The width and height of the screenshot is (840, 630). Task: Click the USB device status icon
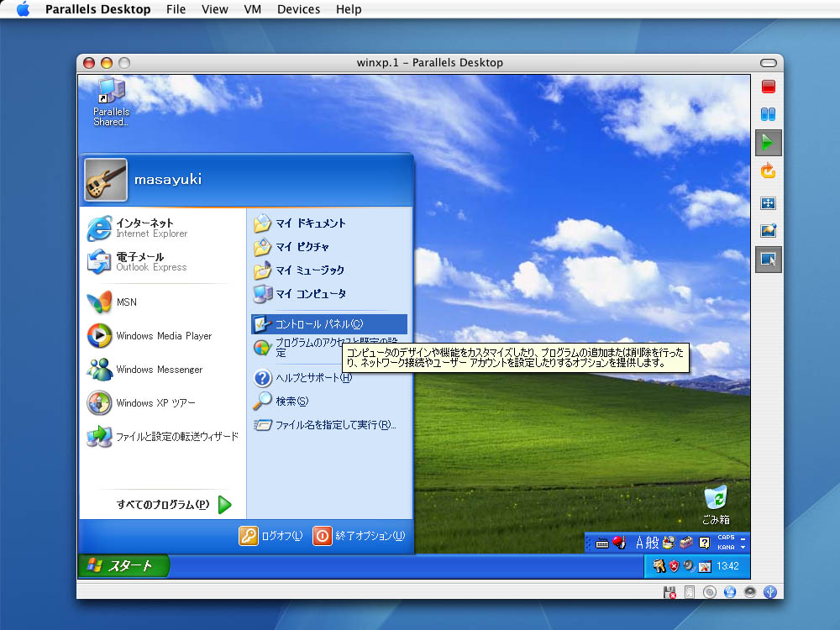[769, 592]
